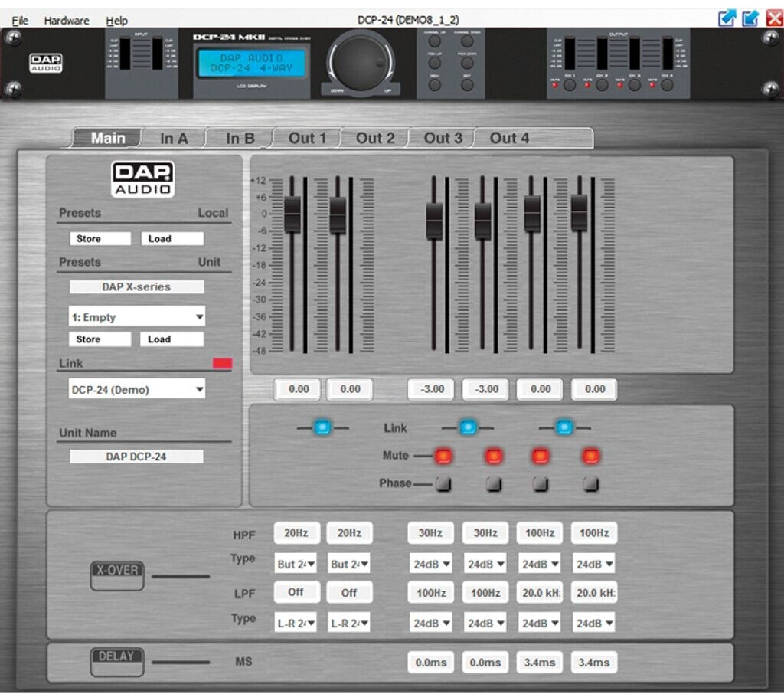The height and width of the screenshot is (694, 784).
Task: Open the Hardware menu
Action: point(67,21)
